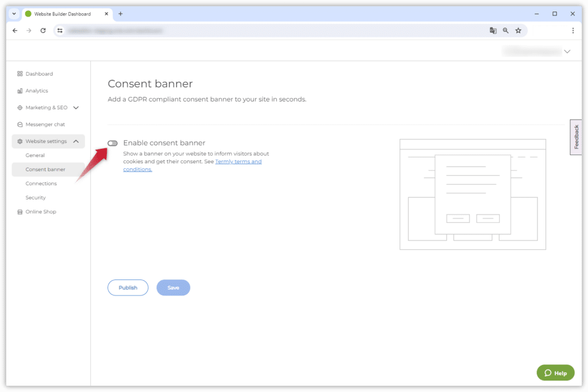588x392 pixels.
Task: Open the browser tab search dropdown
Action: click(14, 14)
